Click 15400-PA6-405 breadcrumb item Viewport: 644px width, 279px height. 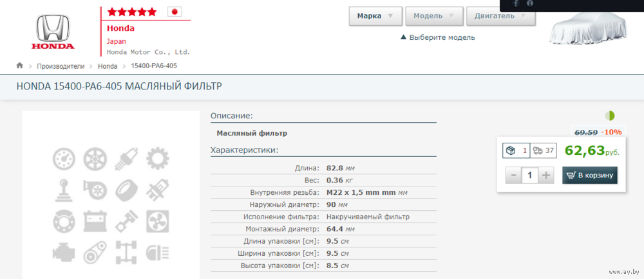[154, 66]
